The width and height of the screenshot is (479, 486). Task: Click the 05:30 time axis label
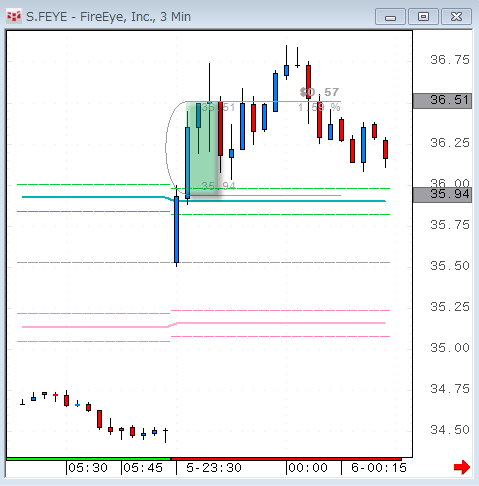point(88,468)
